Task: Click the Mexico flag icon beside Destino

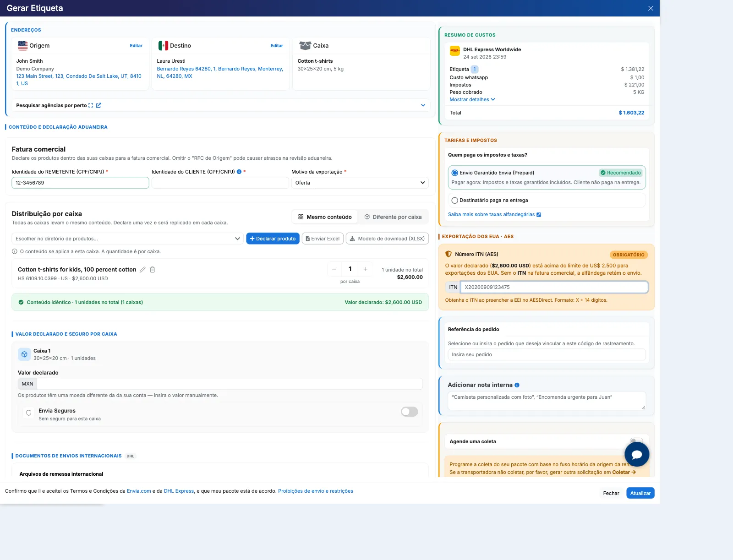Action: click(163, 45)
